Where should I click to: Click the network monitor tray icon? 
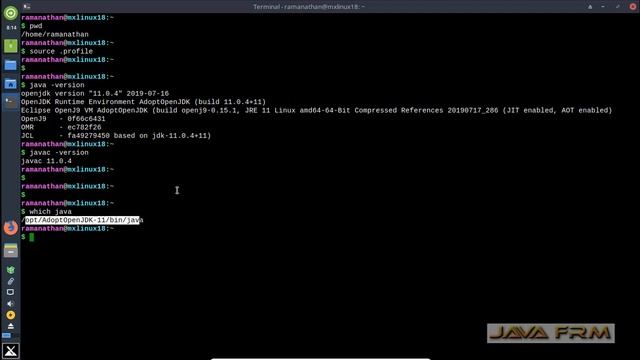coord(11,292)
